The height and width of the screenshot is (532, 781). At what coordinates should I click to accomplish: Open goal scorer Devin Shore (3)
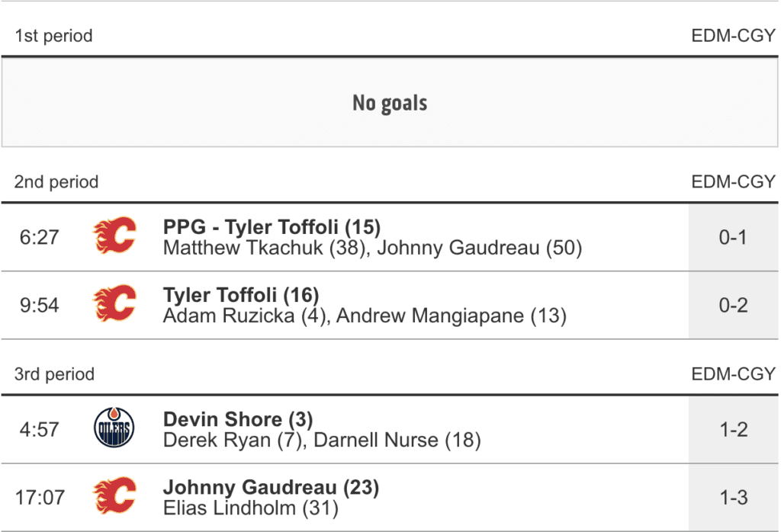tap(238, 419)
